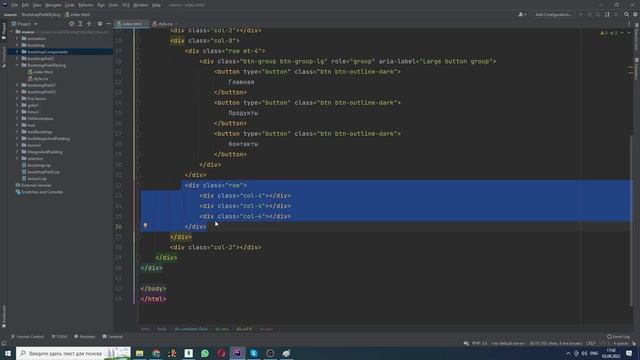Open Chrome from taskbar

point(156,353)
